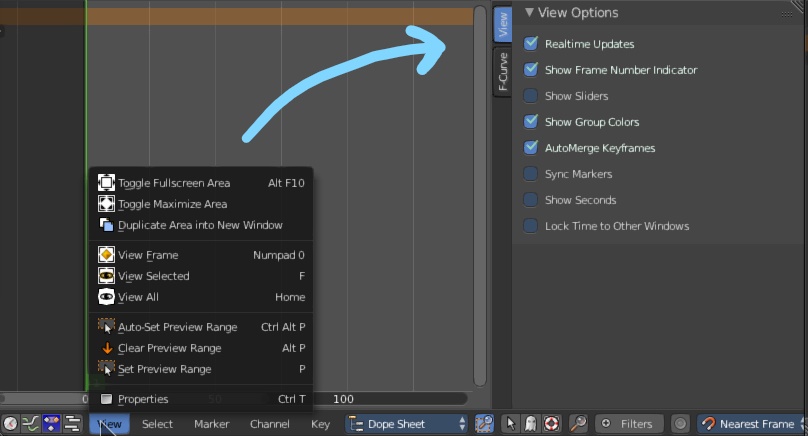Choose Clear Preview Range text entry

[x=170, y=348]
